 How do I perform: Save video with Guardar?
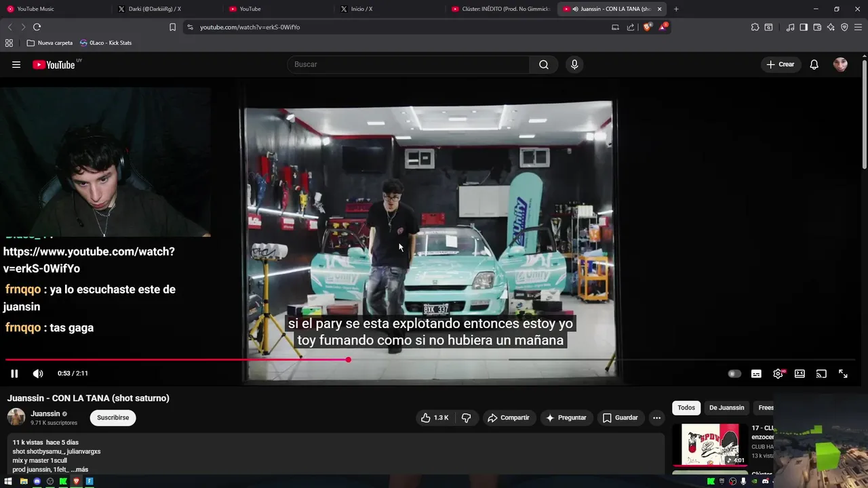(x=620, y=418)
